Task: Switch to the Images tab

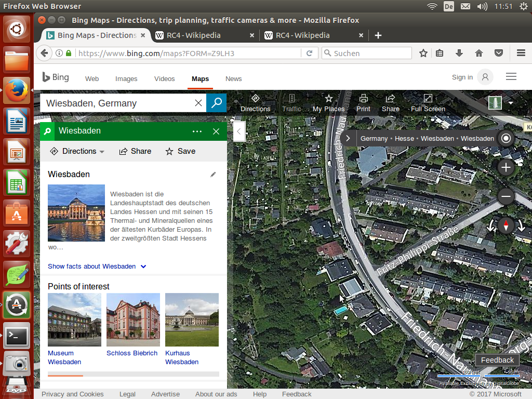Action: (x=126, y=79)
